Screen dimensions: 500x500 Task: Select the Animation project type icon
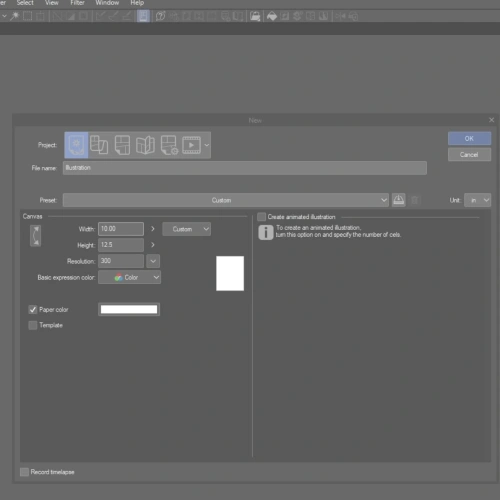[191, 145]
